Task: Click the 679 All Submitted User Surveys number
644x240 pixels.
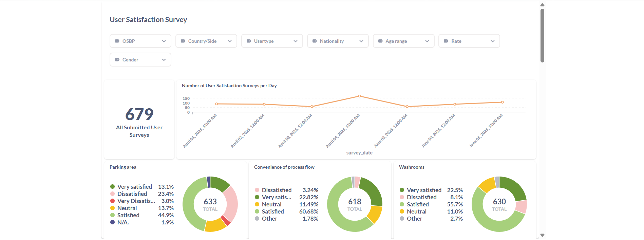Action: click(139, 114)
